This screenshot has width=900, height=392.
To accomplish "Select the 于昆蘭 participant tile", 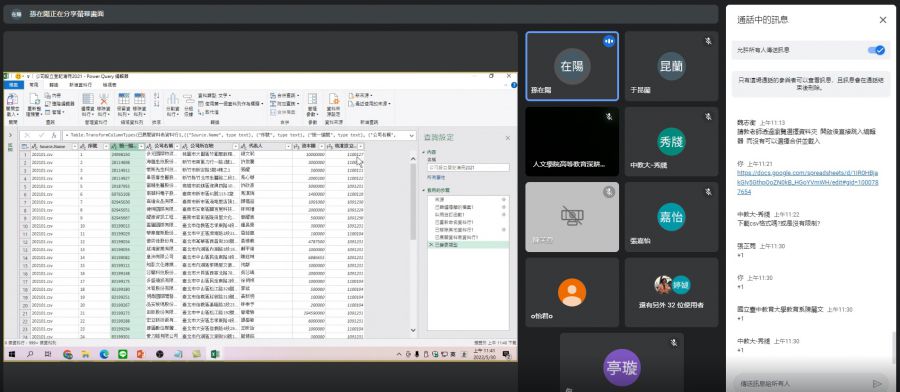I will (671, 66).
